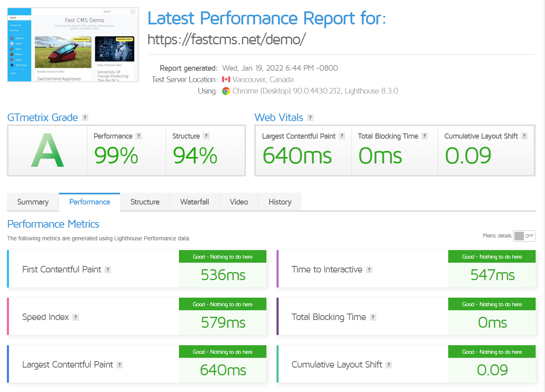Image resolution: width=545 pixels, height=392 pixels.
Task: Click Total Blocking Time help icon in Web Vitals
Action: [x=425, y=136]
